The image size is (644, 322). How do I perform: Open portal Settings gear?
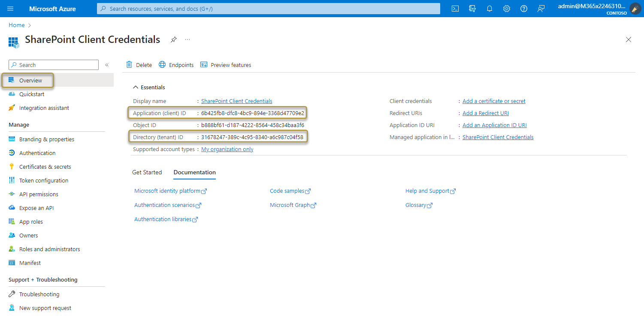pos(506,9)
